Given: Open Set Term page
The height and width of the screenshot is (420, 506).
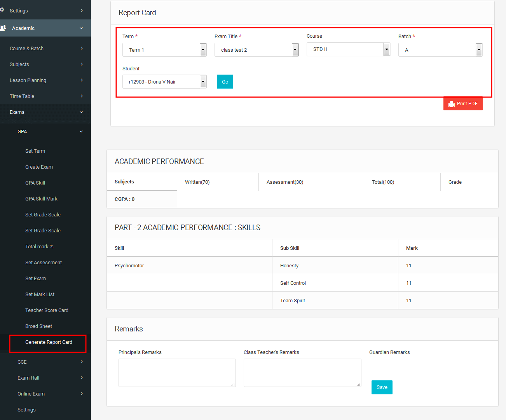Looking at the screenshot, I should click(35, 151).
